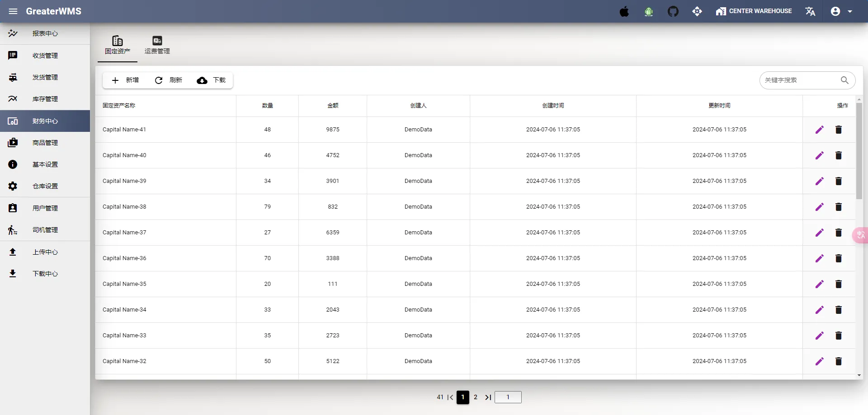Open the hamburger navigation menu
Viewport: 868px width, 415px height.
tap(13, 11)
